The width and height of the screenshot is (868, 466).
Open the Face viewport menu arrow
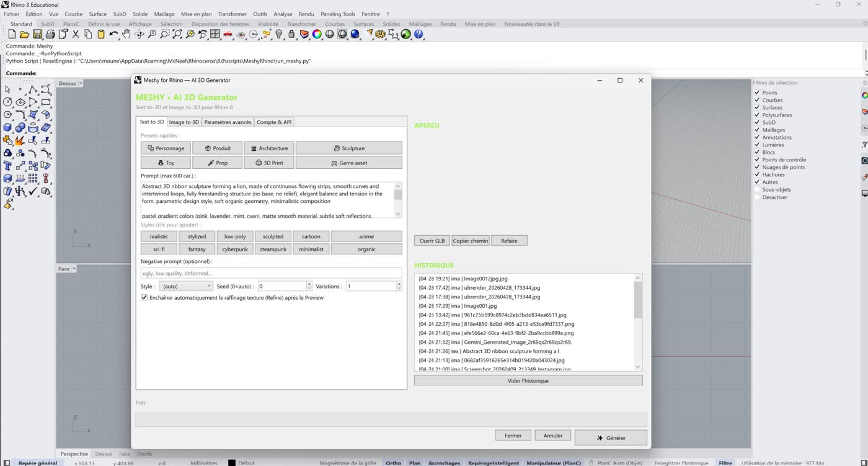tap(74, 269)
